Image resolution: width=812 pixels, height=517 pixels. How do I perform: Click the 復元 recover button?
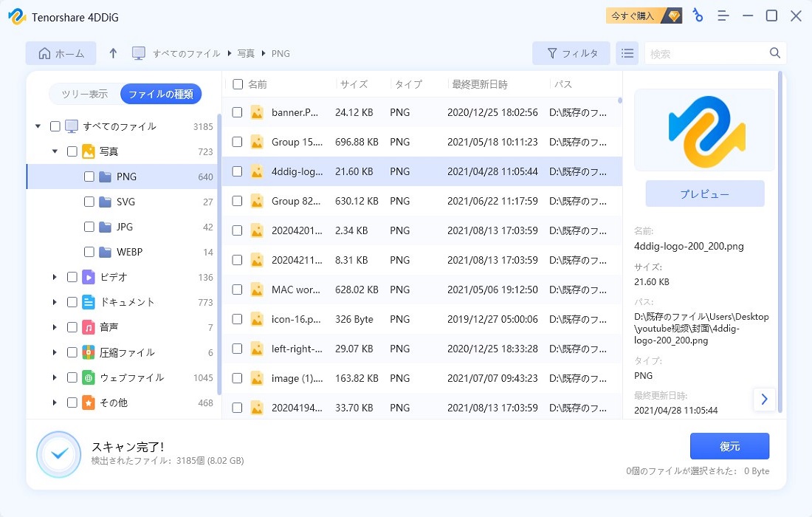tap(729, 446)
